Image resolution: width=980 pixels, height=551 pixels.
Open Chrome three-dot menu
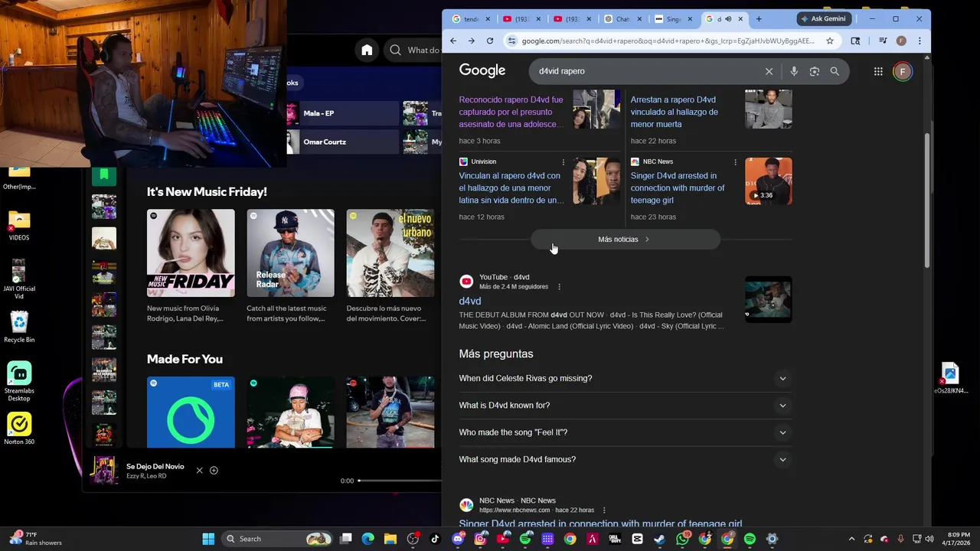920,41
